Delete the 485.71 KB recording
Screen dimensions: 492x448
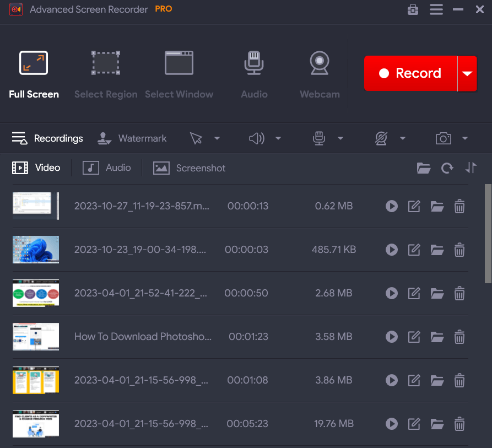click(459, 250)
